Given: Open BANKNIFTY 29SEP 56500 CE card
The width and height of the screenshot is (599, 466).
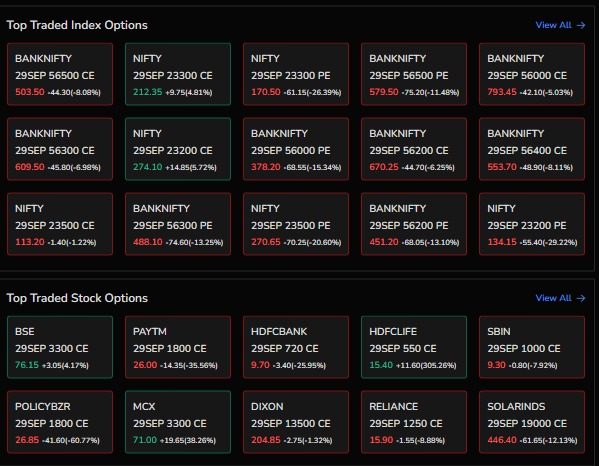Looking at the screenshot, I should [x=60, y=74].
